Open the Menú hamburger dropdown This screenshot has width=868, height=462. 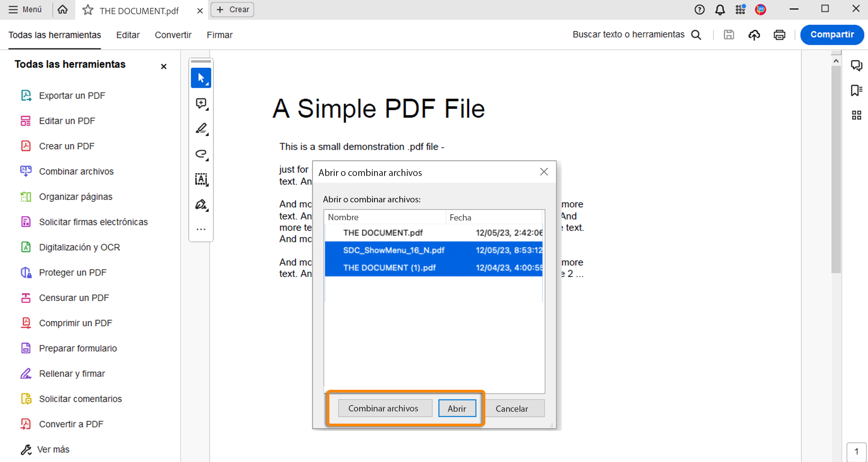[x=25, y=9]
